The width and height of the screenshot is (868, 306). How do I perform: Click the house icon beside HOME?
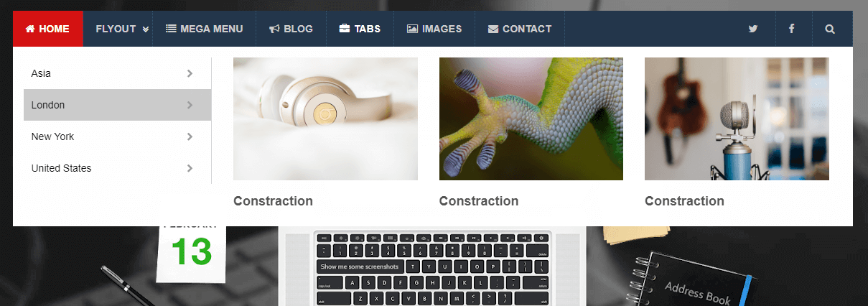pyautogui.click(x=30, y=29)
